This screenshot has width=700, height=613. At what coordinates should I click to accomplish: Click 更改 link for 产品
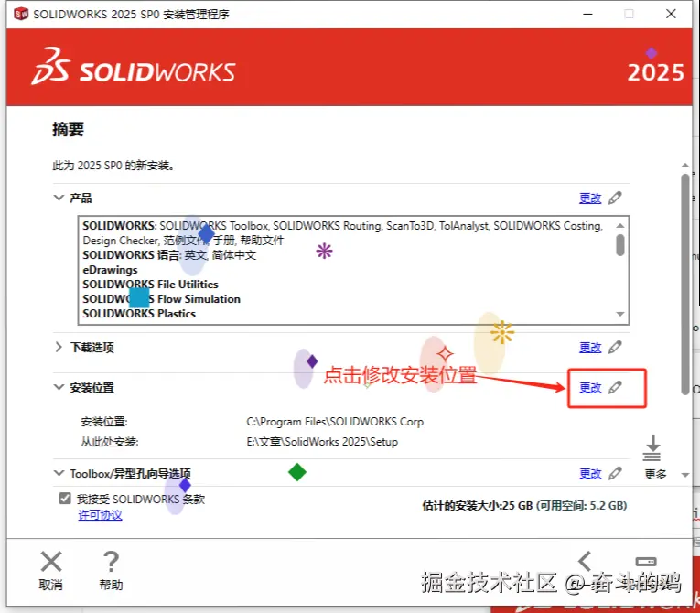pyautogui.click(x=590, y=198)
